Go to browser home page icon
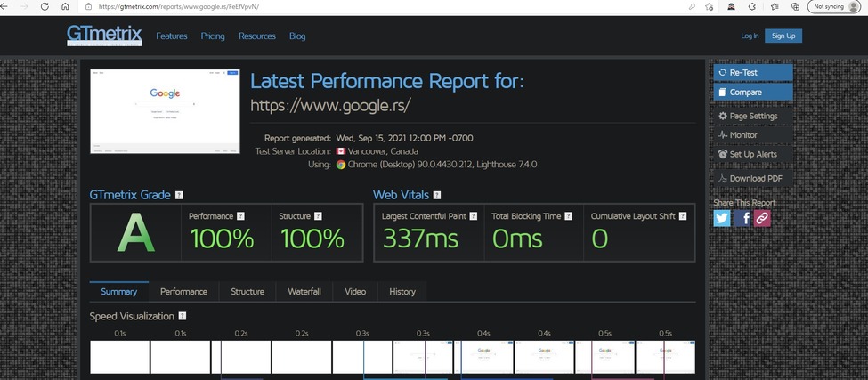 click(66, 6)
